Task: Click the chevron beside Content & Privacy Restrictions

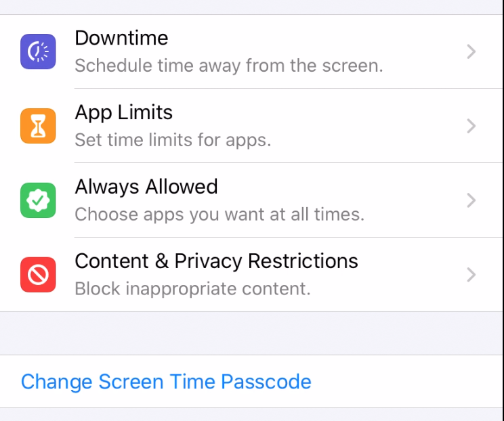Action: pos(471,275)
